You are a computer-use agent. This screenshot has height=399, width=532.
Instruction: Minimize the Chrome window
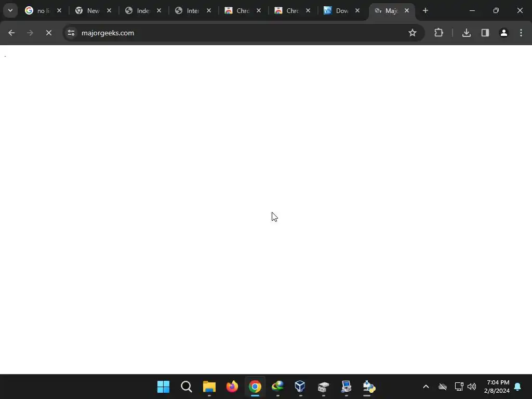click(472, 10)
